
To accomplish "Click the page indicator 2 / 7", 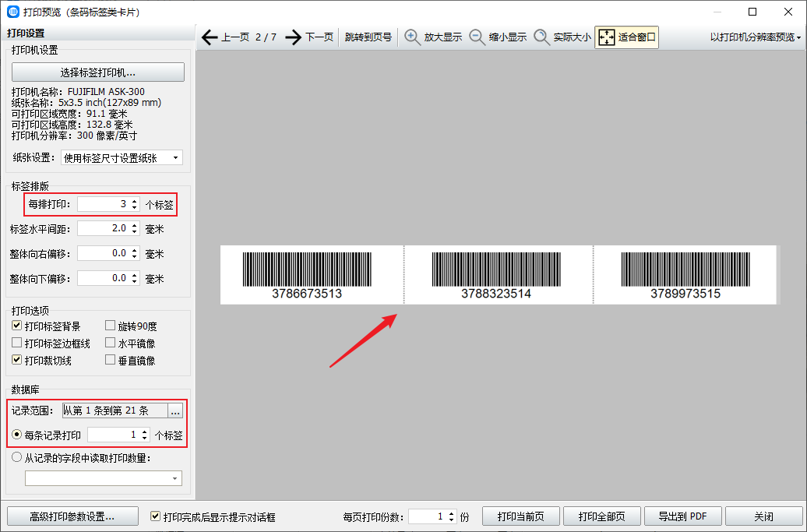I will click(266, 37).
